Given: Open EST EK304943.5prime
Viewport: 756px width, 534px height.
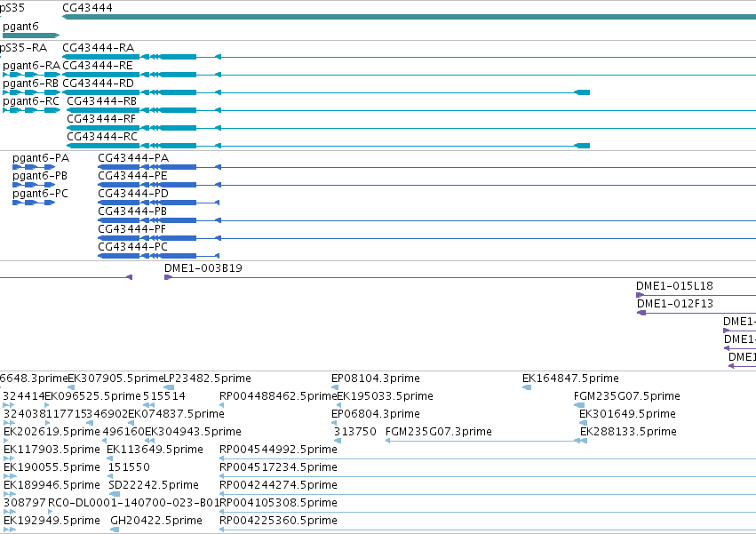Looking at the screenshot, I should point(194,432).
